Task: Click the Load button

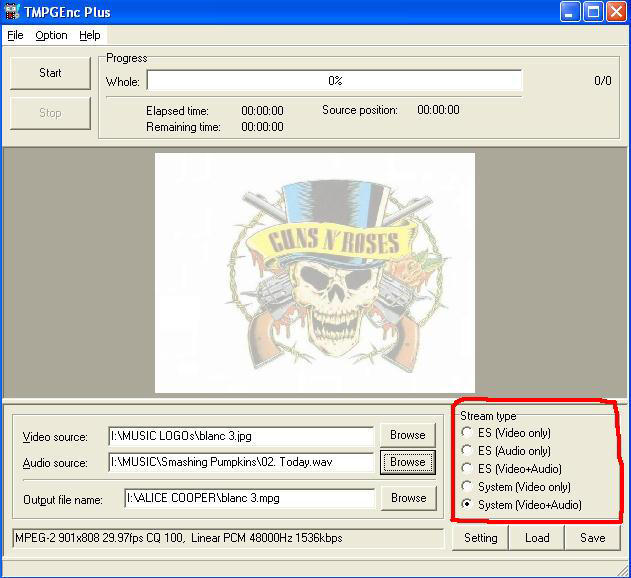Action: click(537, 538)
